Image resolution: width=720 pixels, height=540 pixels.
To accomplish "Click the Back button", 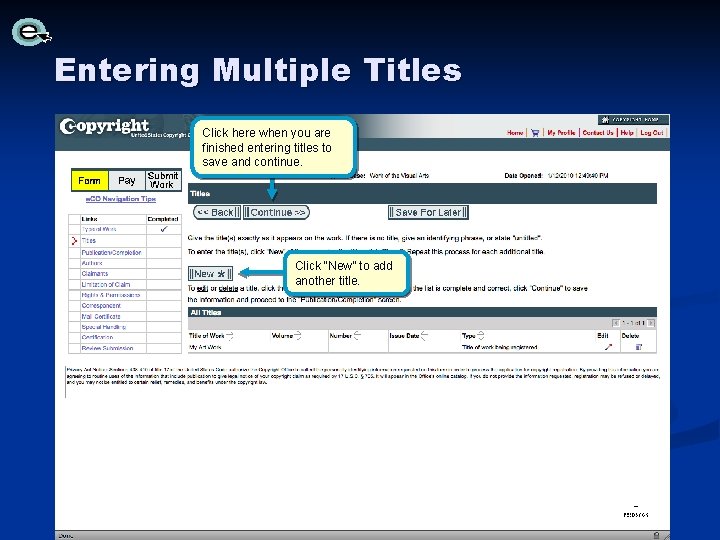I will [217, 212].
